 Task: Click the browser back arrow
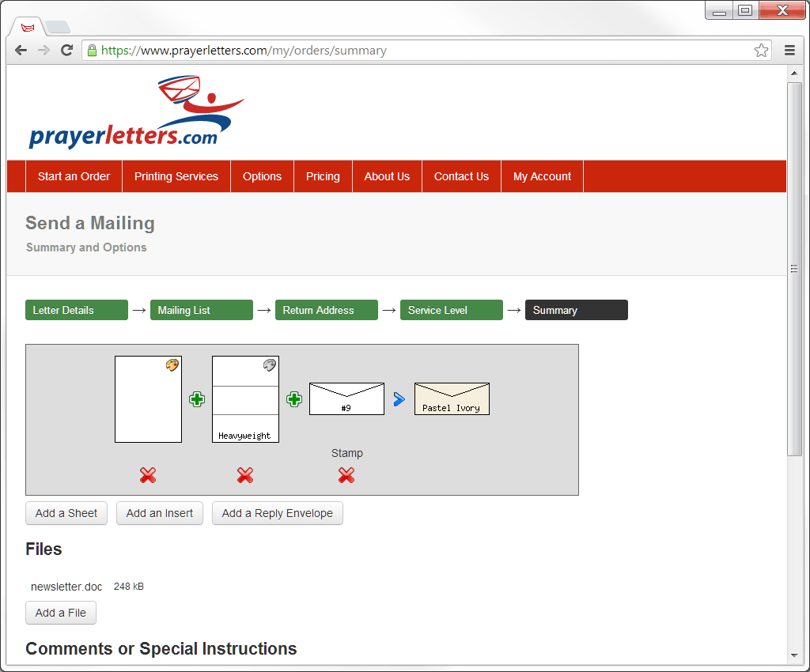tap(21, 50)
